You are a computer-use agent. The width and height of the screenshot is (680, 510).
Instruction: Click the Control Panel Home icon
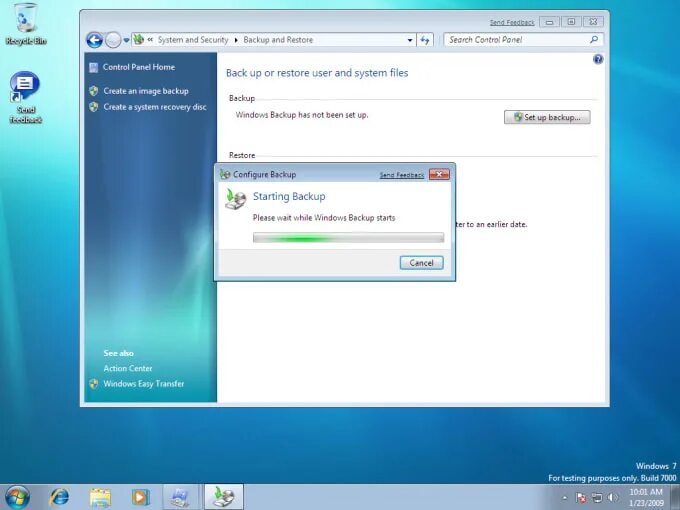point(94,68)
